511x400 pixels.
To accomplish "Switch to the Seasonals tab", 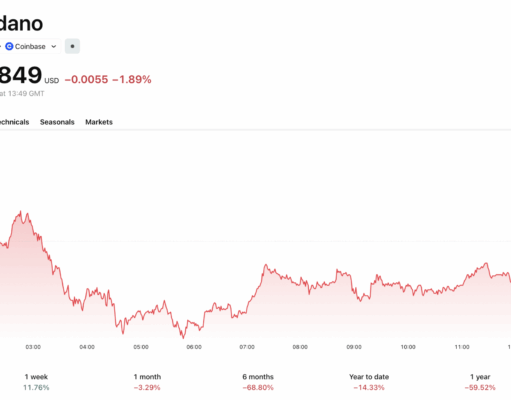I will click(57, 122).
